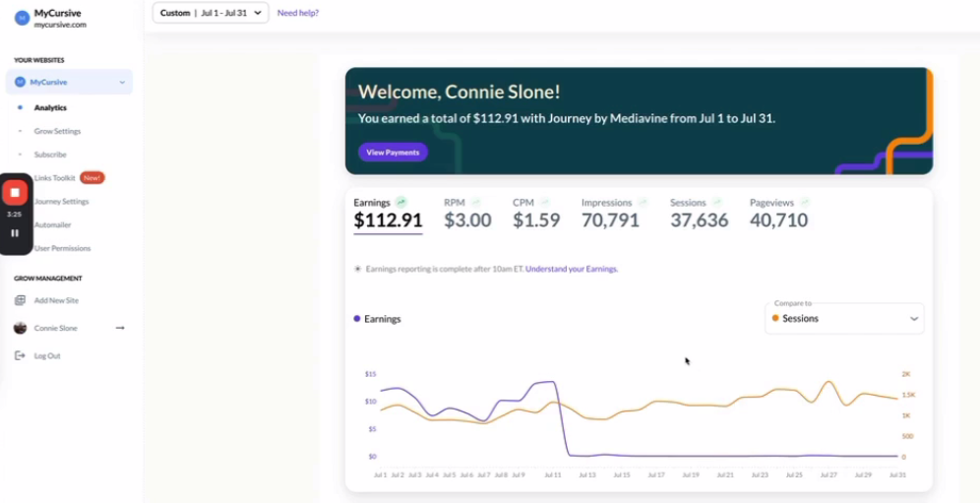
Task: Stop the screen recording with the red button
Action: (x=15, y=193)
